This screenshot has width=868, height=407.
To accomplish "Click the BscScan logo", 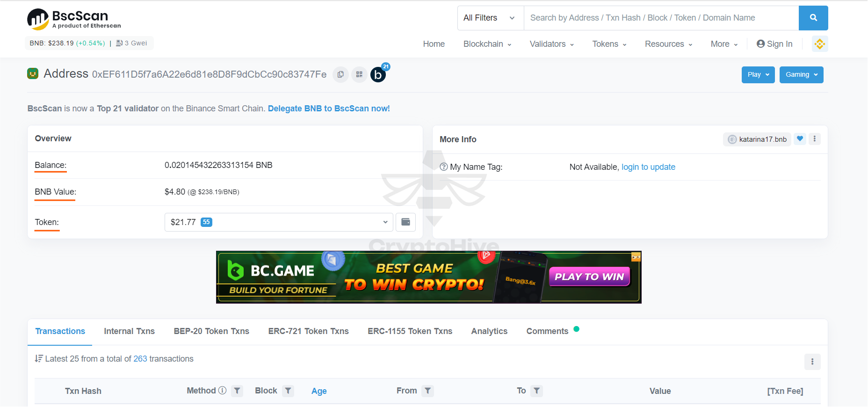I will [74, 19].
